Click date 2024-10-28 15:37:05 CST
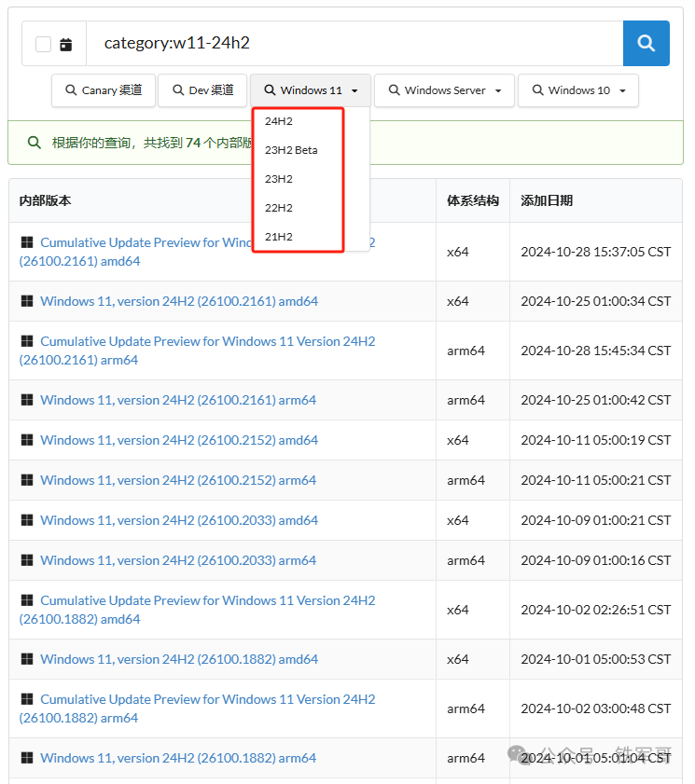The width and height of the screenshot is (695, 784). pyautogui.click(x=595, y=252)
